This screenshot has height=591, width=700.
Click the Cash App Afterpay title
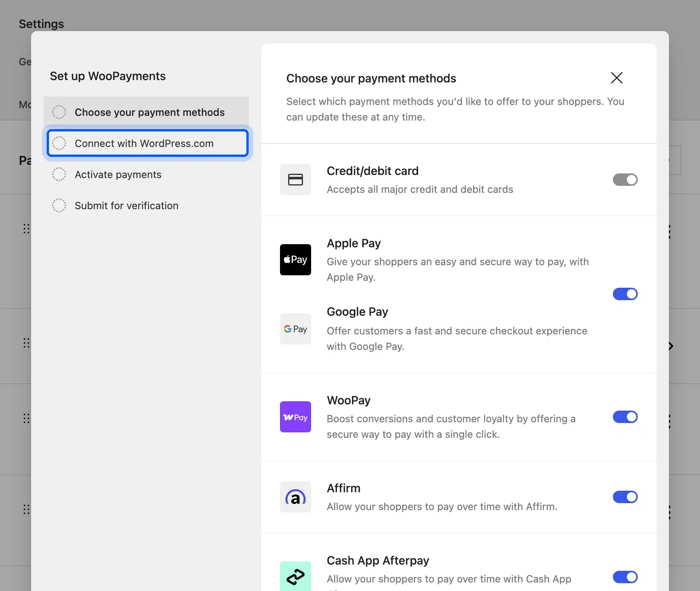coord(378,561)
